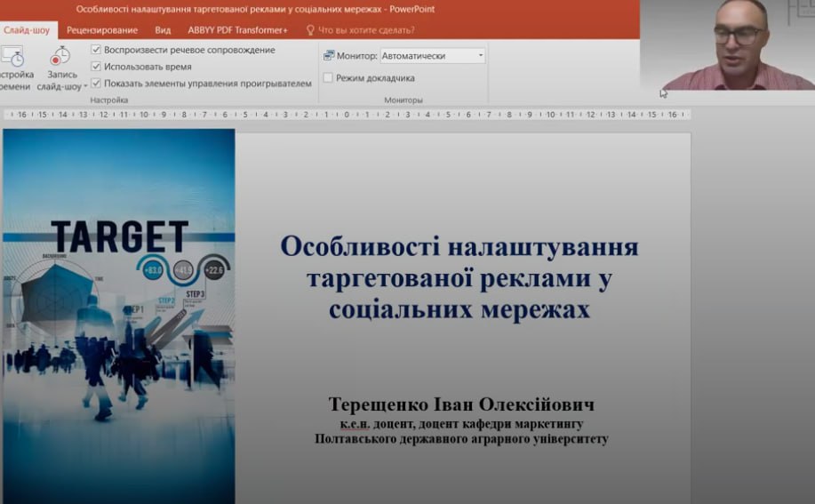
Task: Expand the Запись слайд-шоу dropdown arrow
Action: tap(85, 87)
